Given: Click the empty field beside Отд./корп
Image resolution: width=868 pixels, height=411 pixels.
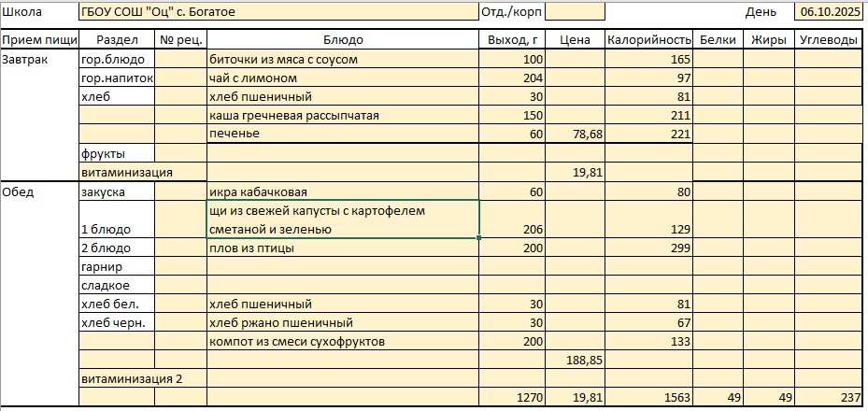Looking at the screenshot, I should click(x=574, y=12).
